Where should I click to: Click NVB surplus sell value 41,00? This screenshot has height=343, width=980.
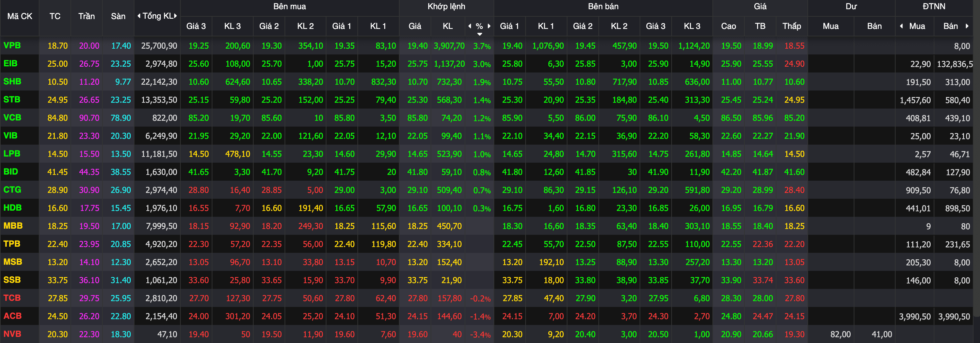click(882, 334)
